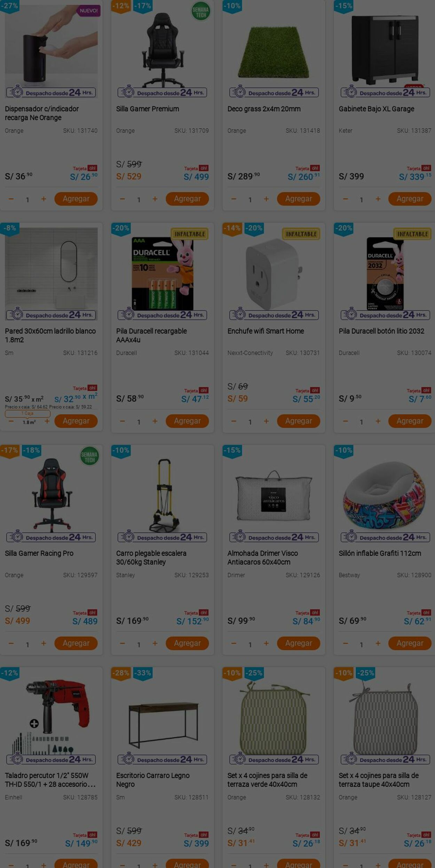The image size is (435, 868).
Task: Add Pared ladrillo blanco to cart
Action: (76, 421)
